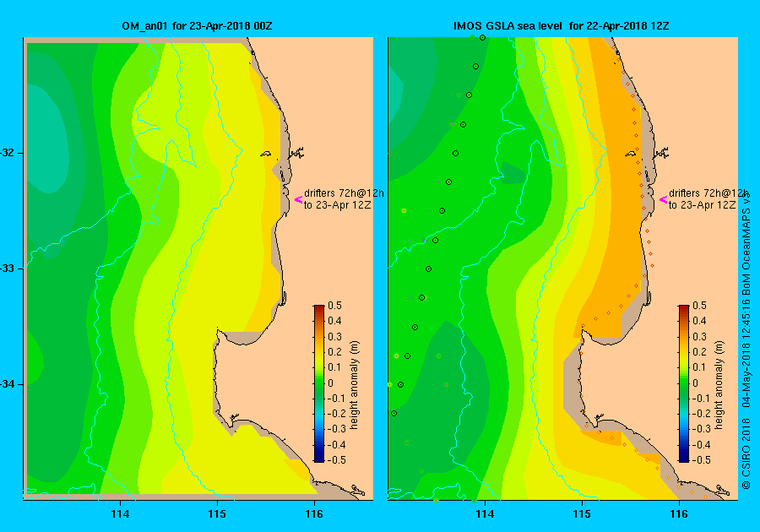Image resolution: width=760 pixels, height=532 pixels.
Task: Click longitude label '115' under the right map
Action: [582, 514]
